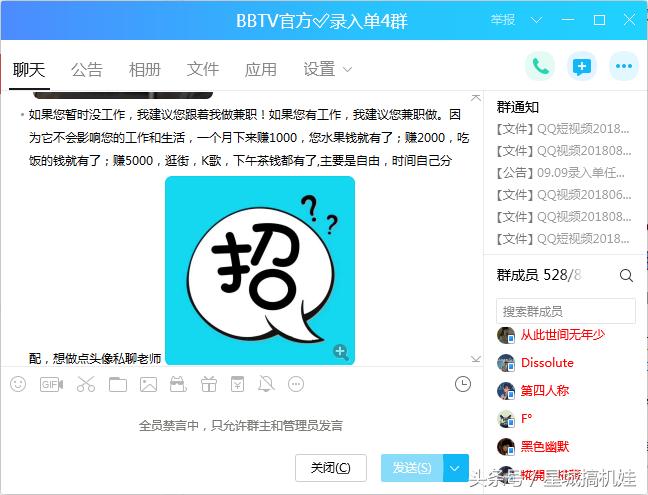Expand the title bar chevron dropdown
This screenshot has height=495, width=648.
536,20
